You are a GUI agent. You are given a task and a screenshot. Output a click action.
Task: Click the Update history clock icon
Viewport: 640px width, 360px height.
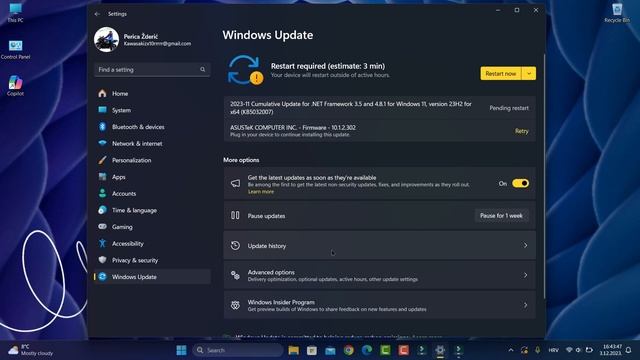coord(235,245)
